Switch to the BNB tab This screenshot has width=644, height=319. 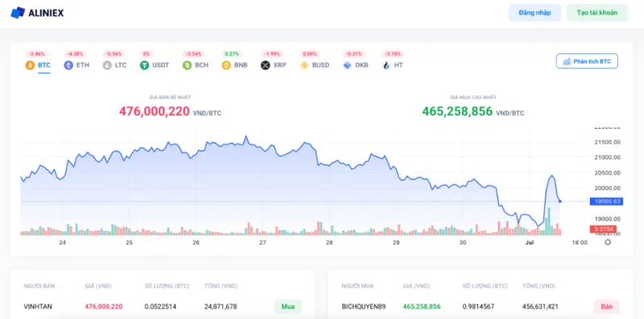tap(241, 65)
